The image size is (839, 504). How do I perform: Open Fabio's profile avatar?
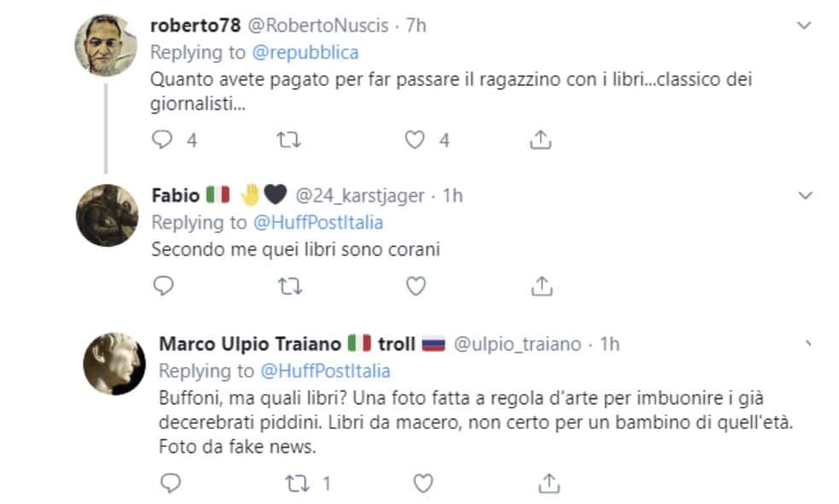coord(107,215)
